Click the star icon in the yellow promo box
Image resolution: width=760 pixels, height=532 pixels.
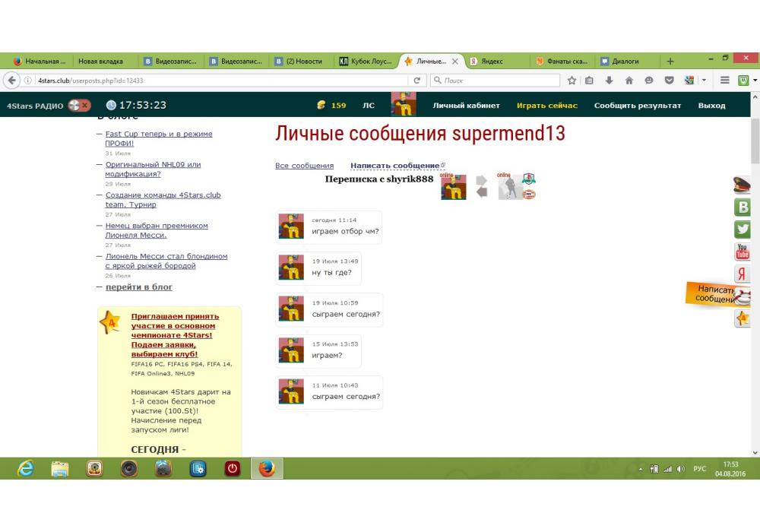pos(110,323)
